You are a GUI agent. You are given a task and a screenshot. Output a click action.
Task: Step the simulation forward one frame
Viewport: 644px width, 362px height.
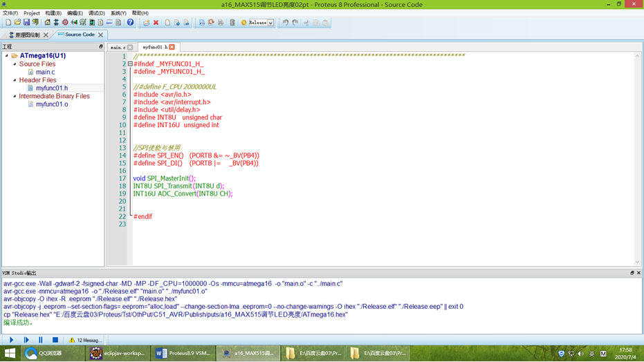[26, 340]
